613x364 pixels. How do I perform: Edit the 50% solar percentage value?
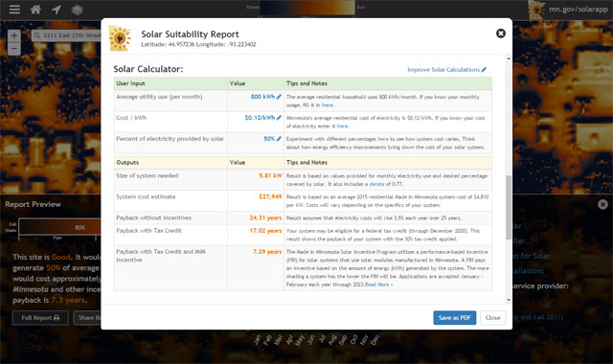pos(272,139)
